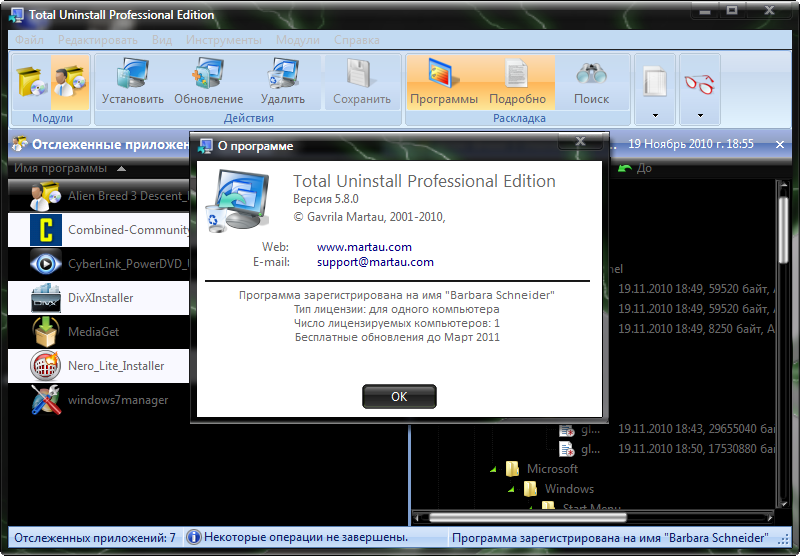Click the support@martau.com email link

[x=375, y=262]
